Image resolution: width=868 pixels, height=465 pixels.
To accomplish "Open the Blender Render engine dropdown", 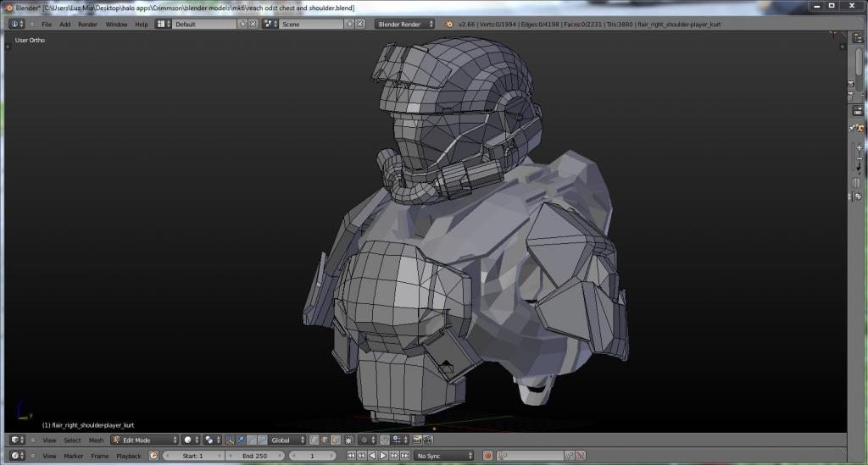I will [x=406, y=24].
